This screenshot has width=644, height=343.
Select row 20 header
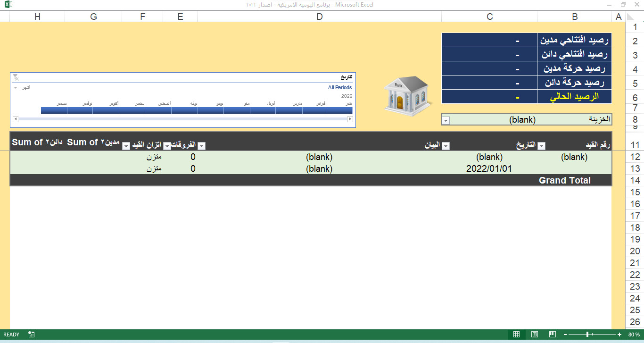[x=635, y=251]
